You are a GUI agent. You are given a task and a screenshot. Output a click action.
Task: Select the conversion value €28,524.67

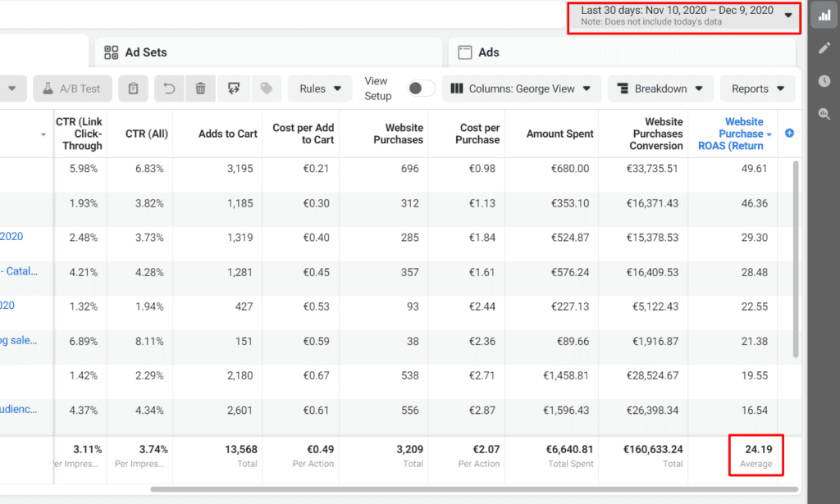pyautogui.click(x=652, y=375)
